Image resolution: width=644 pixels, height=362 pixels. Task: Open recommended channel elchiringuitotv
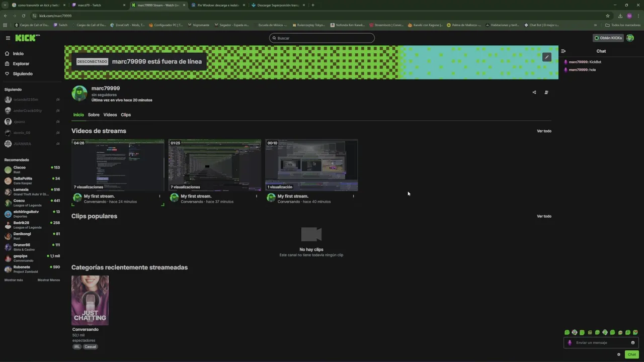point(32,214)
